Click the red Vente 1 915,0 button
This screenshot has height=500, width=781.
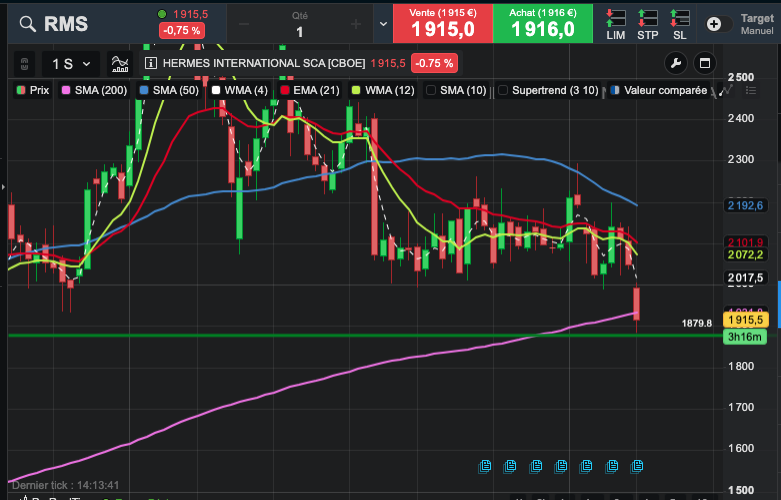pos(443,24)
